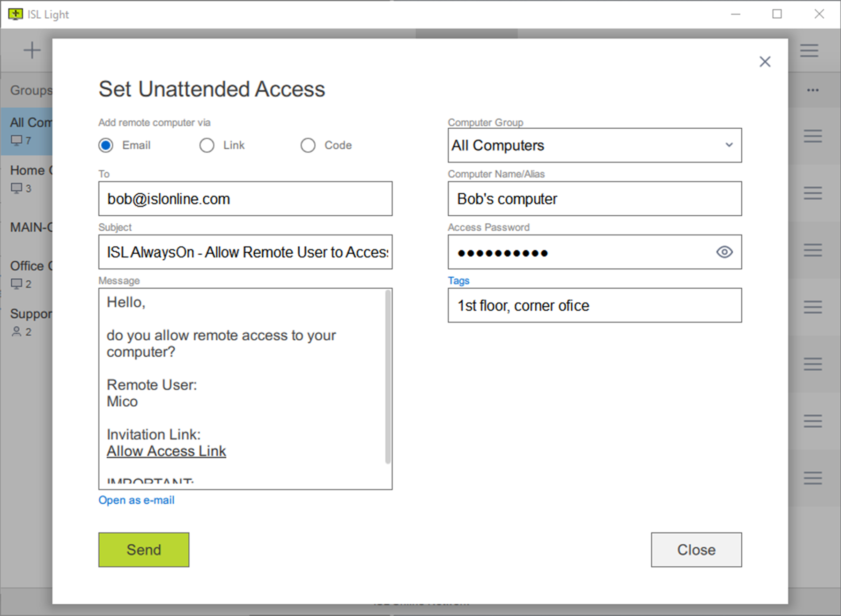Viewport: 841px width, 616px height.
Task: Click the Message scrollbar
Action: coord(388,377)
